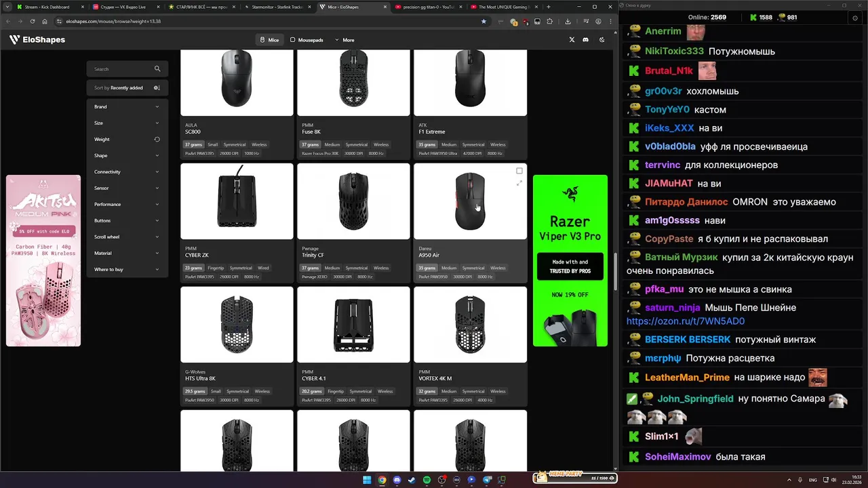Select the Mice nav item
The width and height of the screenshot is (868, 488).
point(269,40)
